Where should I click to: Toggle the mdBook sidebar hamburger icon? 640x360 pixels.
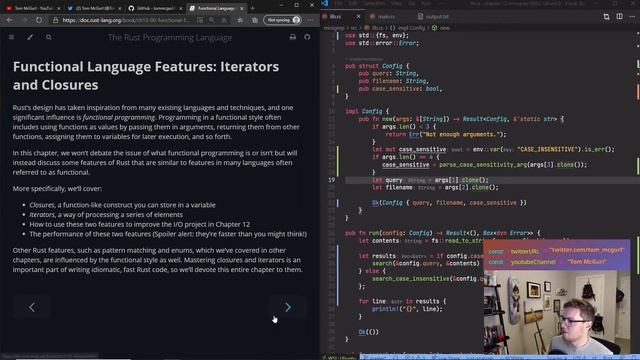[11, 37]
